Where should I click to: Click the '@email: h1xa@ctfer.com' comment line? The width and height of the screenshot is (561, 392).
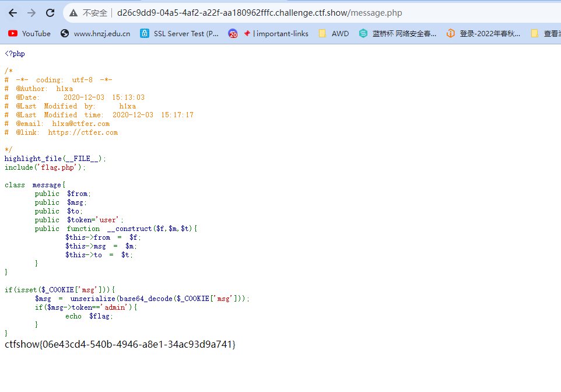(x=57, y=124)
